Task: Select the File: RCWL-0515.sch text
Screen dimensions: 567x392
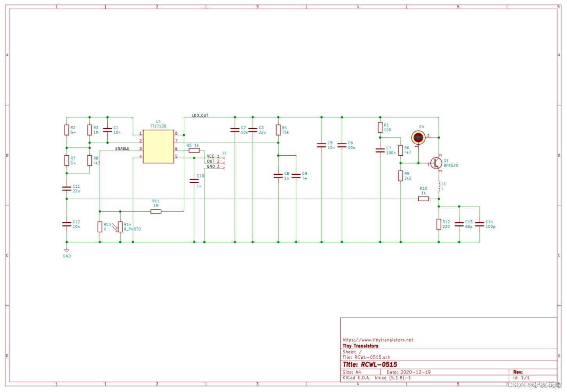Action: click(366, 357)
